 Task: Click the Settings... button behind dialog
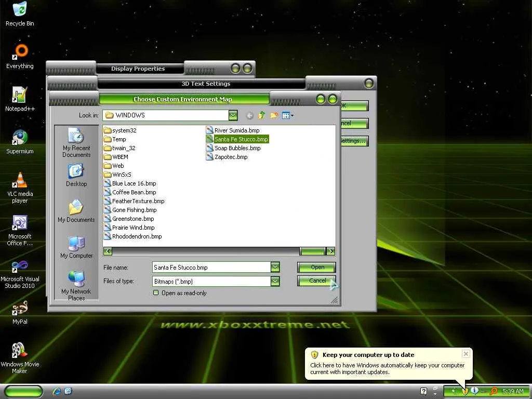click(354, 141)
